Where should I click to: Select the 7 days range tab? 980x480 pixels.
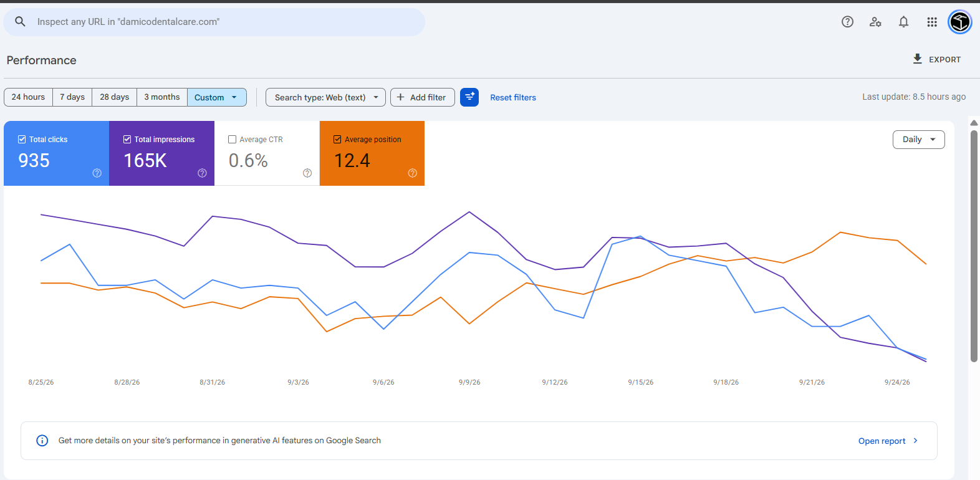(x=72, y=97)
